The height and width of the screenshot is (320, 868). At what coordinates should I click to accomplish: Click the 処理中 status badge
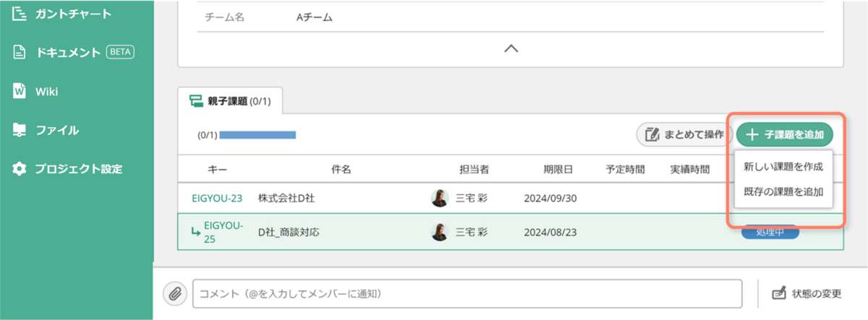(x=771, y=233)
